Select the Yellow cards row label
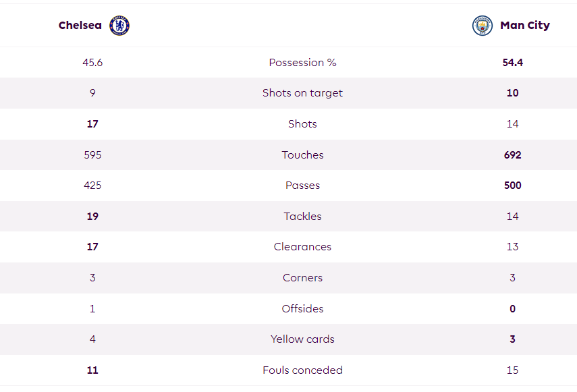This screenshot has height=392, width=577. 302,339
